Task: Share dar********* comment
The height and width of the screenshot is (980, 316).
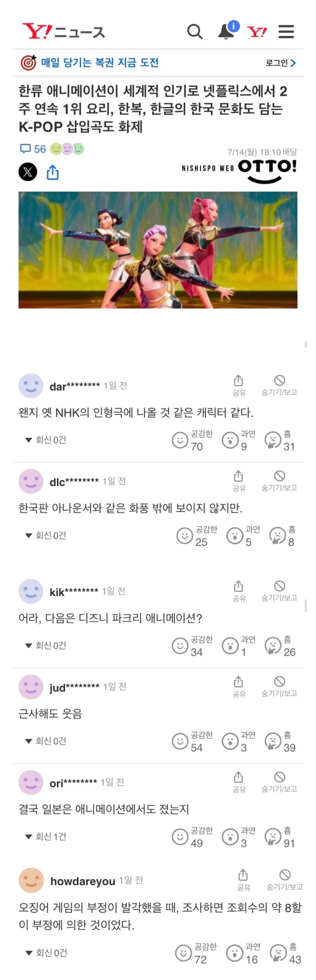Action: click(239, 385)
